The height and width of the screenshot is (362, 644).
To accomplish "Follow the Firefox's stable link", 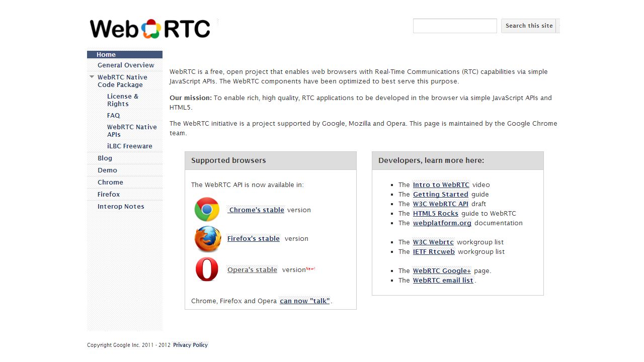I will point(254,239).
